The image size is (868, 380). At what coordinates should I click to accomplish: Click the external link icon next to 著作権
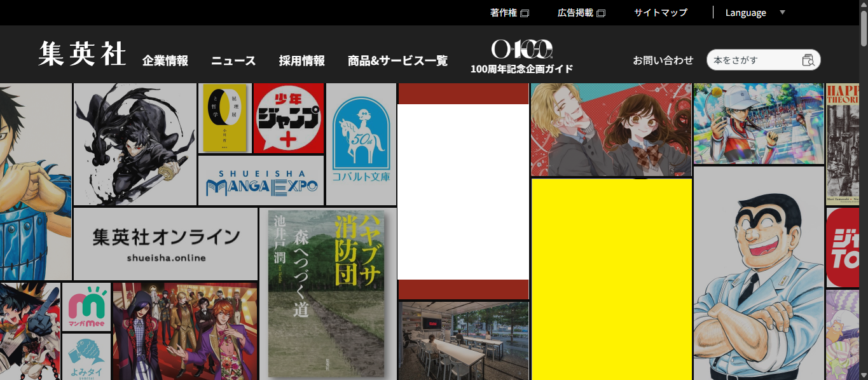(x=525, y=13)
